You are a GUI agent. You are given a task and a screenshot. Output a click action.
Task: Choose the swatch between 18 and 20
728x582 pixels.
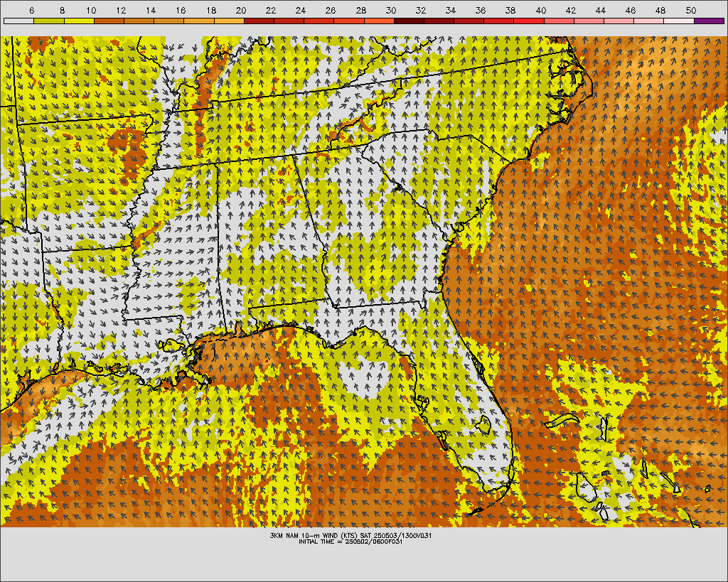click(229, 21)
